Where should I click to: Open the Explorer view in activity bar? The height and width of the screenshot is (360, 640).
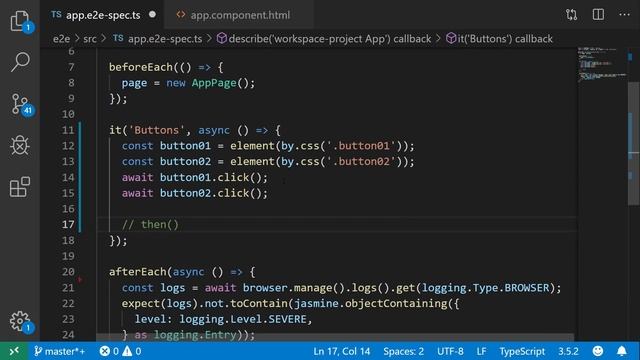20,20
